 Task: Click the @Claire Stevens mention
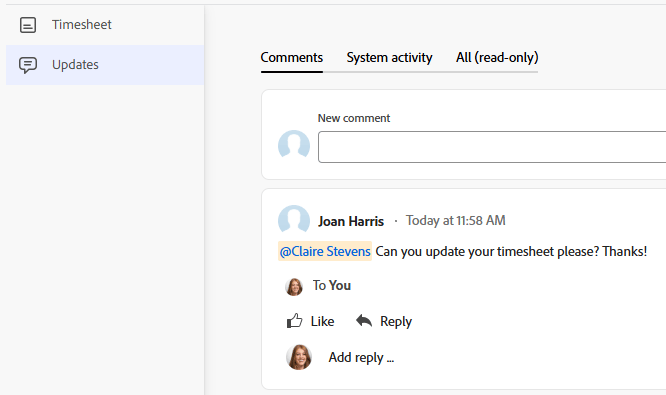point(325,251)
